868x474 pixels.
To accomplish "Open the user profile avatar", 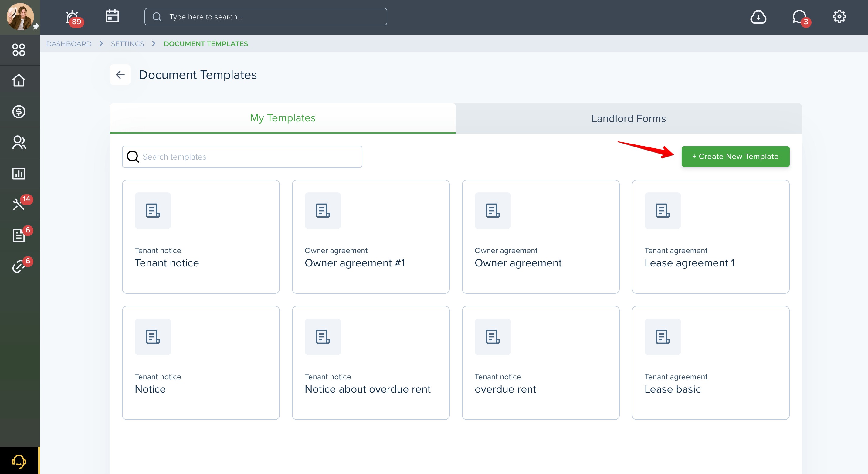I will (20, 16).
